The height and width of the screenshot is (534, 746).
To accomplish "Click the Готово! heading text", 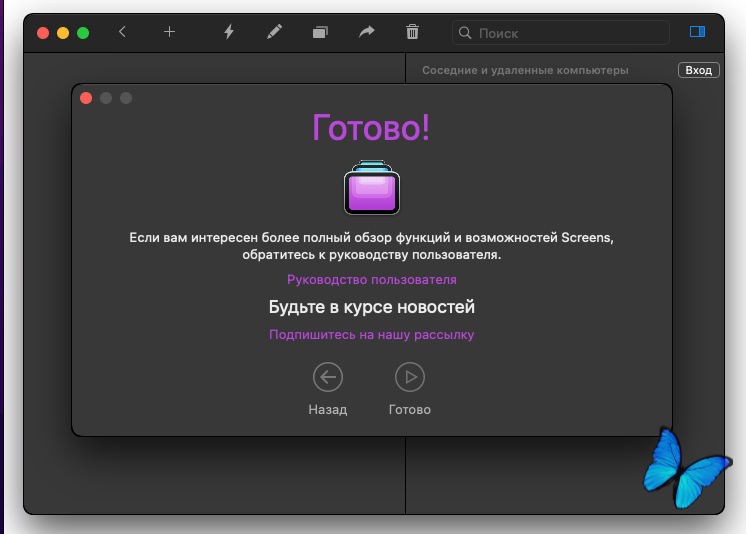I will (x=371, y=127).
